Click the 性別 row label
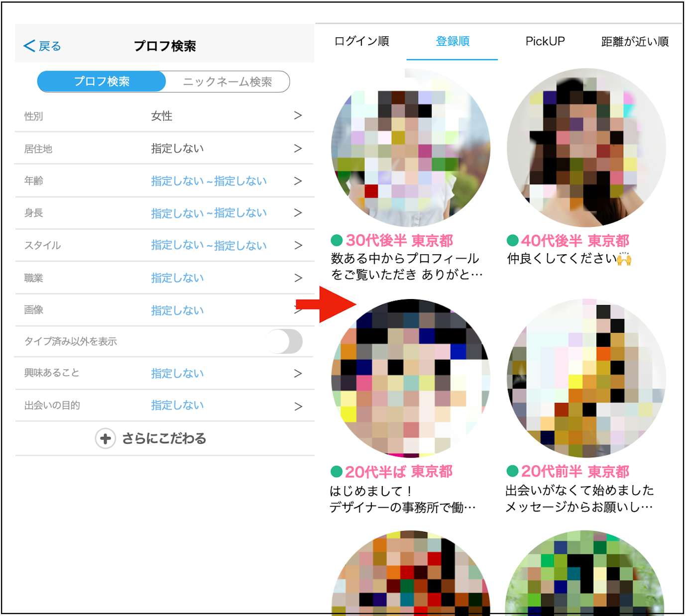The height and width of the screenshot is (616, 686). point(33,116)
